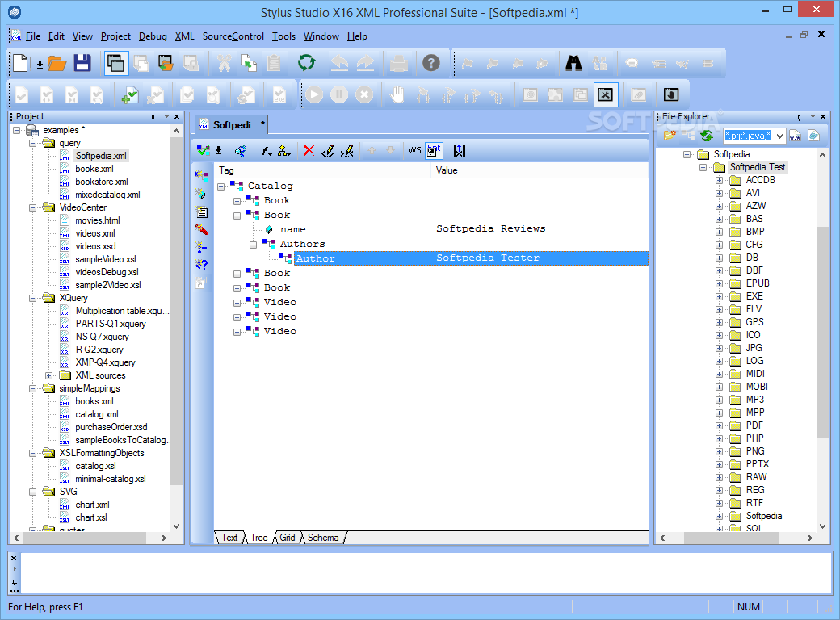The height and width of the screenshot is (620, 840).
Task: Click the File Explorer vertical scrollbar
Action: pos(822,332)
